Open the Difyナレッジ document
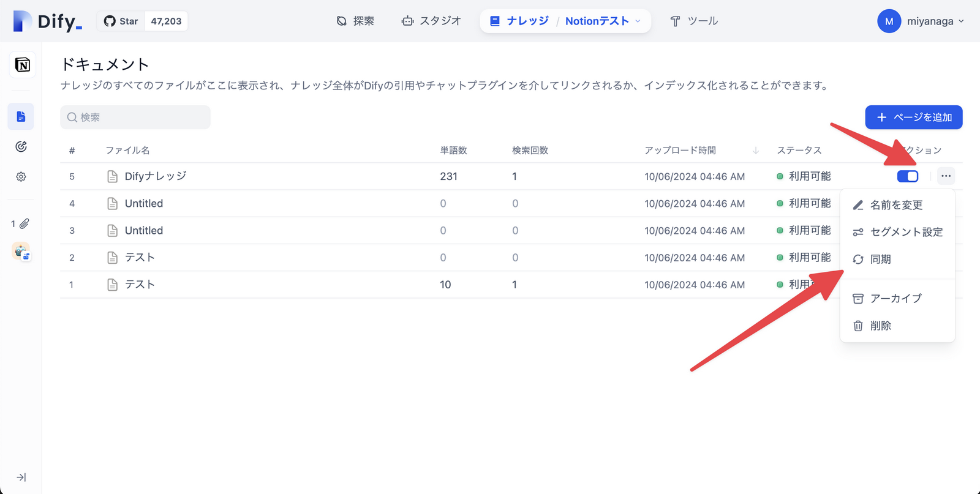Image resolution: width=980 pixels, height=494 pixels. [156, 176]
